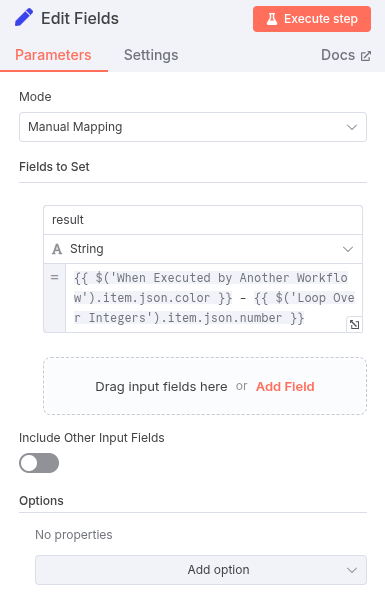
Task: Open the Add option dropdown
Action: pos(201,570)
